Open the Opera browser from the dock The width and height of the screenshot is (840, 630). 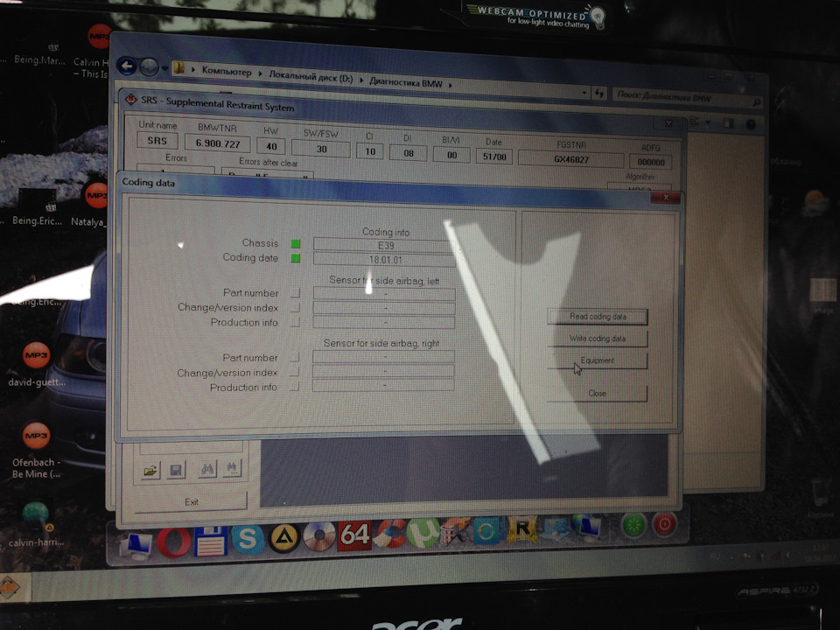(173, 541)
